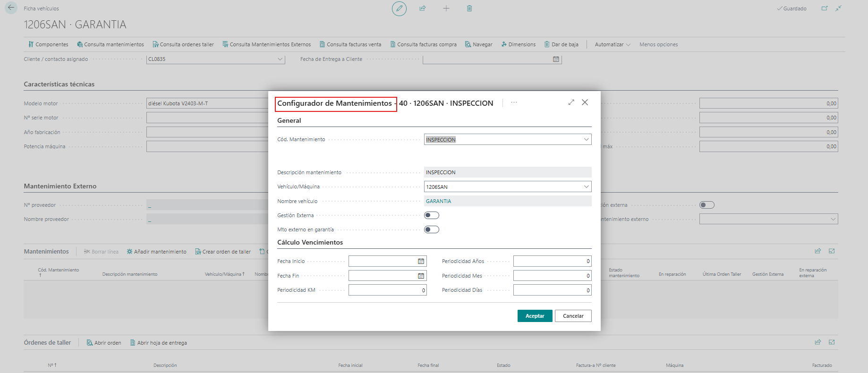868x373 pixels.
Task: Select Navegar in action bar
Action: 479,44
